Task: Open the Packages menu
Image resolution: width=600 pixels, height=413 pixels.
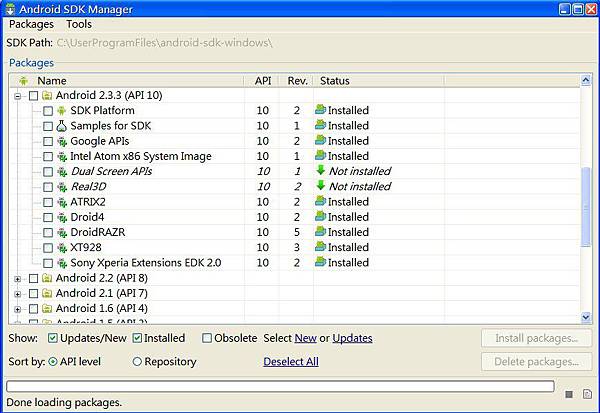Action: click(x=31, y=24)
